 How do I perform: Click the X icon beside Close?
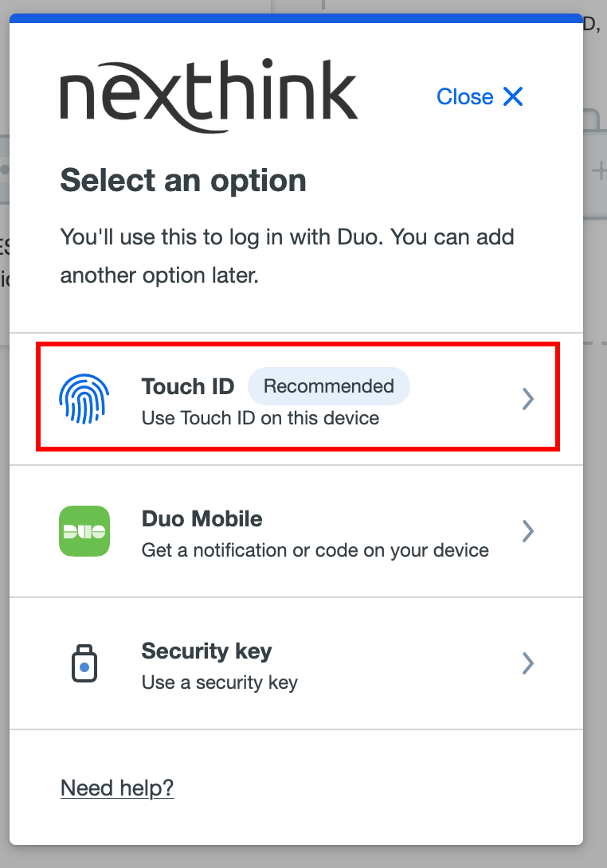(513, 97)
